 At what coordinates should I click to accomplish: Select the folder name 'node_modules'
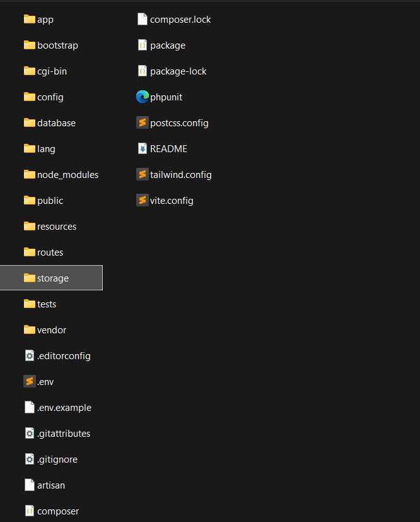pos(68,175)
